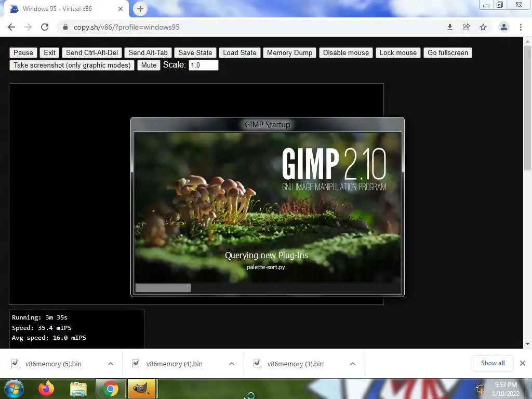Click the palette-sort.py loading text
Viewport: 532px width, 399px height.
click(265, 267)
